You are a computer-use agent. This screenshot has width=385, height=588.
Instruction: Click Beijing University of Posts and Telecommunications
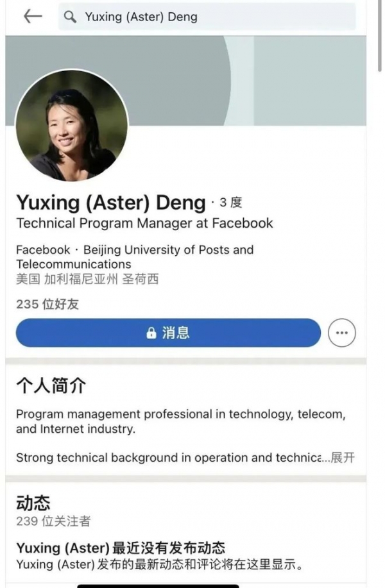135,256
